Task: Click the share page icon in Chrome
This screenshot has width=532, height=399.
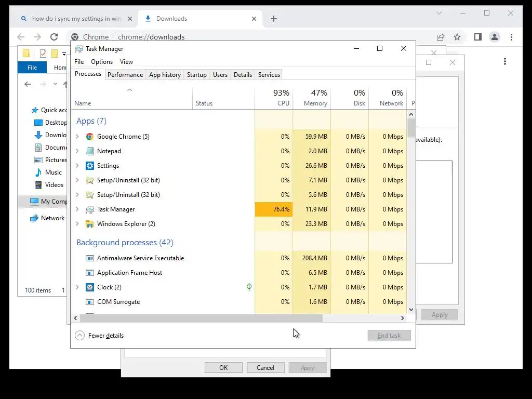Action: click(441, 37)
